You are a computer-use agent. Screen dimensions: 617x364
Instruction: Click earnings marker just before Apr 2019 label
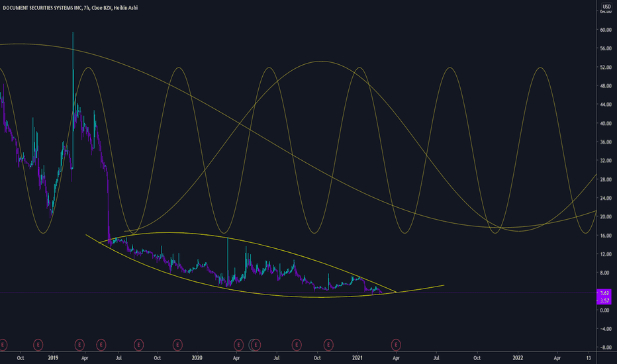click(x=79, y=345)
